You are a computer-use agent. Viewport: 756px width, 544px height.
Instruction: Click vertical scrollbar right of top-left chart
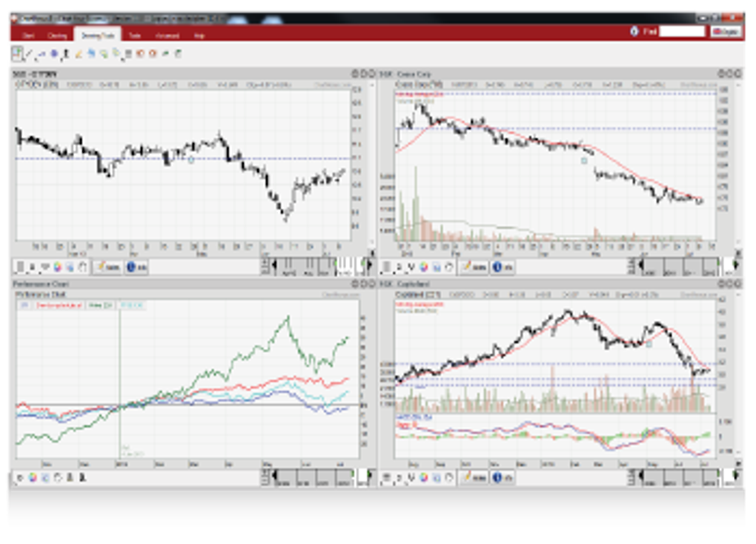click(x=372, y=165)
